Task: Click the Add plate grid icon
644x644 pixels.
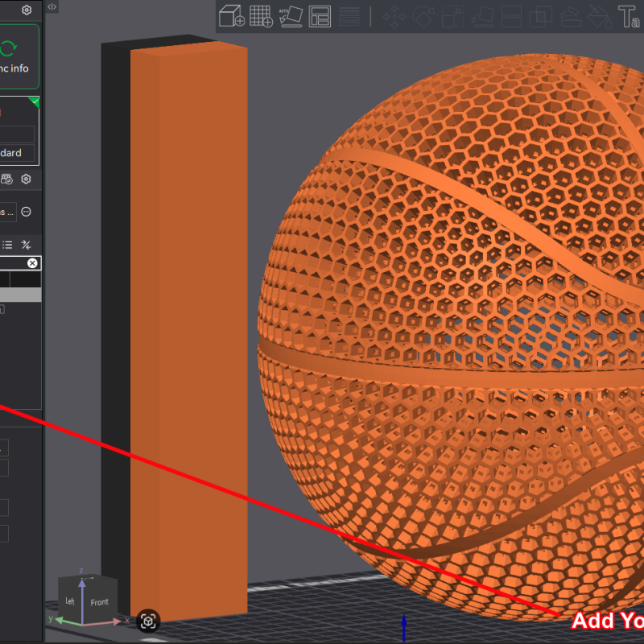Action: click(x=260, y=16)
